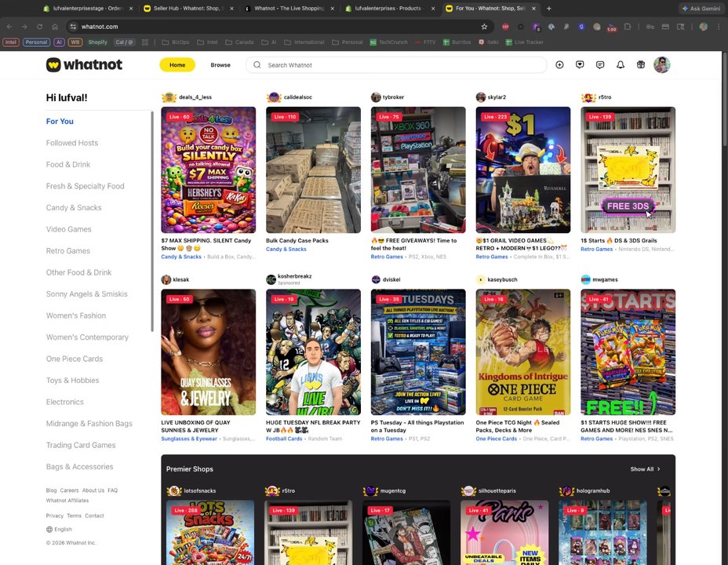
Task: Open the Bulk Candy Case Packs thumbnail
Action: [x=313, y=170]
